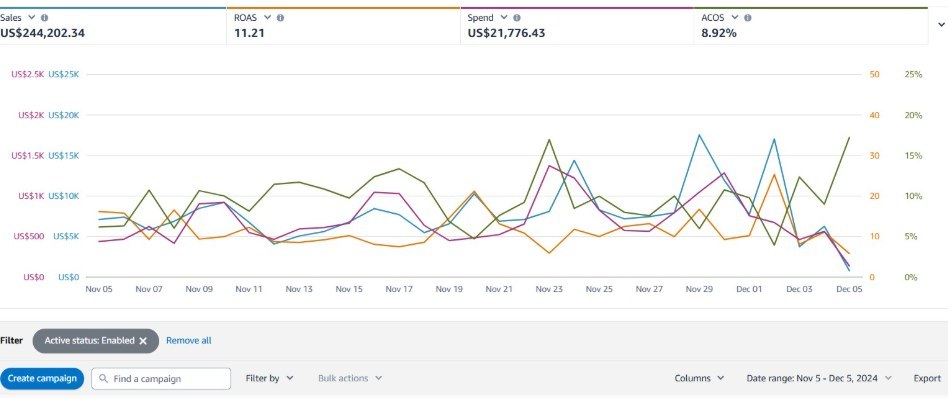The height and width of the screenshot is (398, 948).
Task: Remove the Active status: Enabled filter with the X
Action: pos(143,341)
